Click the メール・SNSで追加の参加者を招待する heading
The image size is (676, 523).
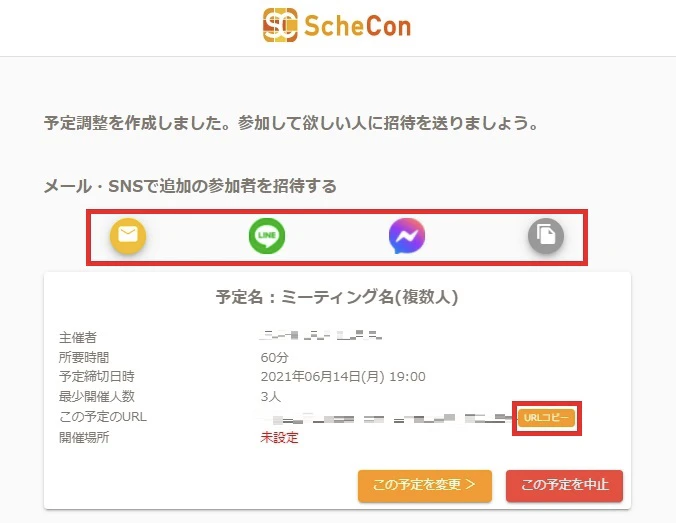[190, 186]
